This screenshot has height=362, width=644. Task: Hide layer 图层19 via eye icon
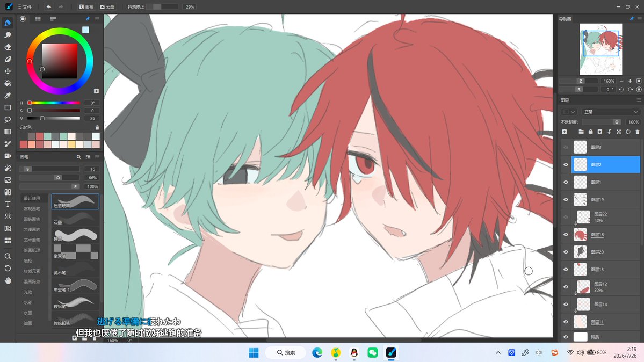(566, 200)
